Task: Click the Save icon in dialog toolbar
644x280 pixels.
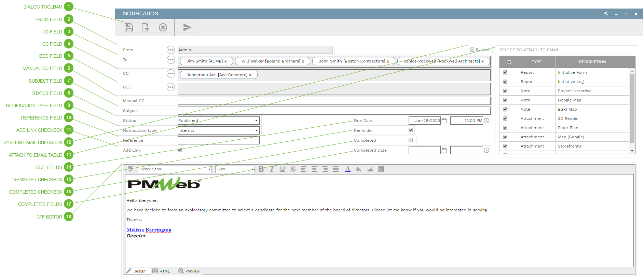Action: pos(129,27)
